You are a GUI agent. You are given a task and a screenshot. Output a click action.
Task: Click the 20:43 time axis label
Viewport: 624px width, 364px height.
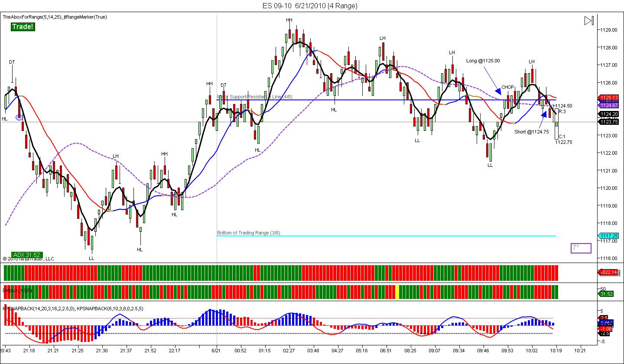(5, 351)
